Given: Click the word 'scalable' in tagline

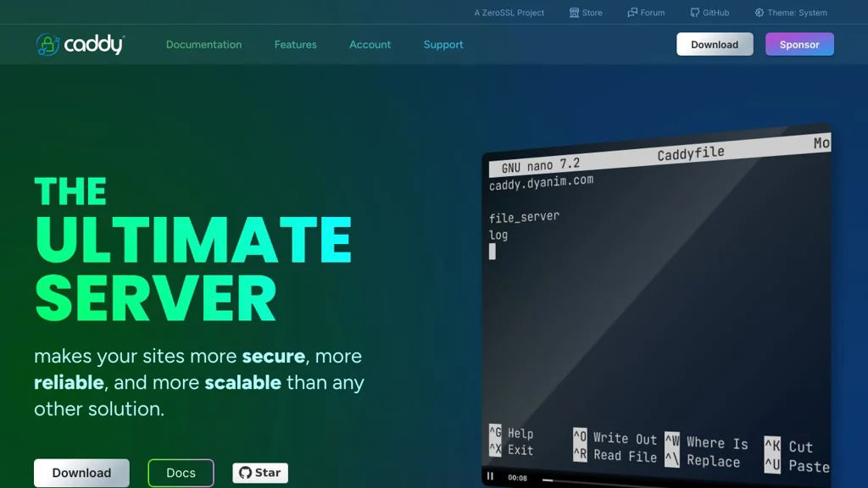Looking at the screenshot, I should click(x=243, y=382).
